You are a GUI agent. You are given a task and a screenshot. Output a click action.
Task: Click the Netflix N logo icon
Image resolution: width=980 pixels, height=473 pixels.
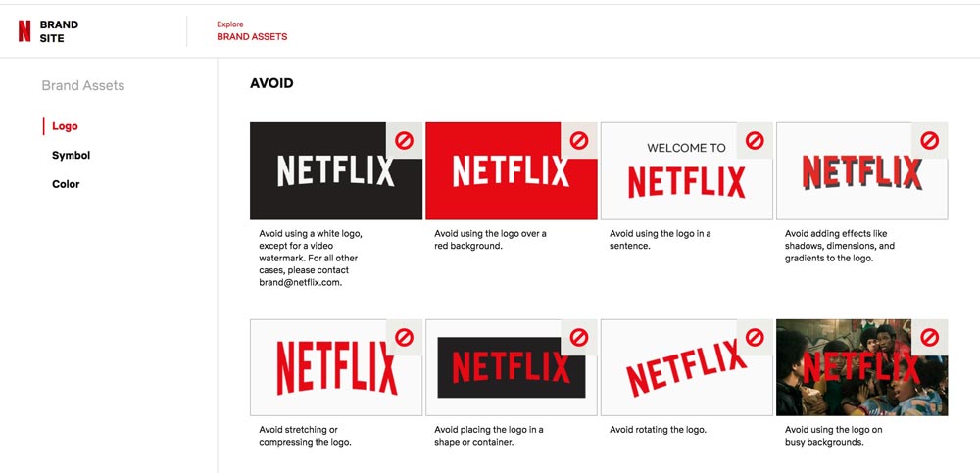(24, 31)
